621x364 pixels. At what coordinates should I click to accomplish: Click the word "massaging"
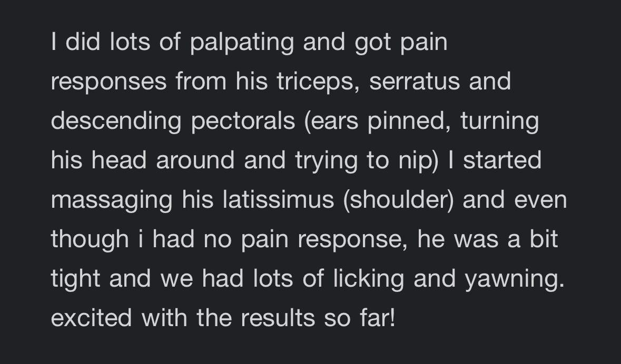[x=112, y=200]
